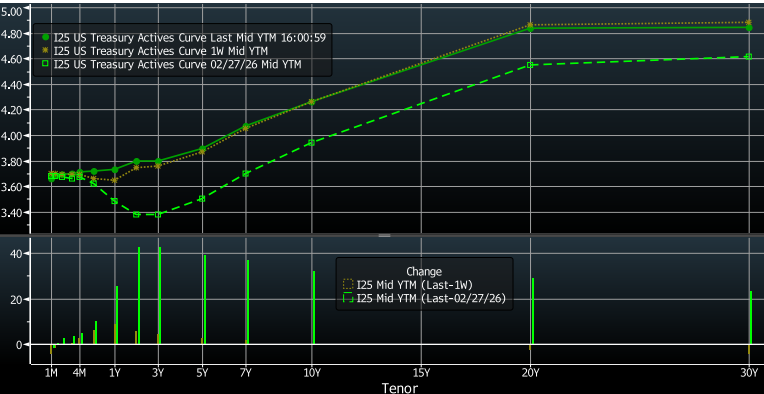Click the 3.40 yield axis label

coord(12,212)
